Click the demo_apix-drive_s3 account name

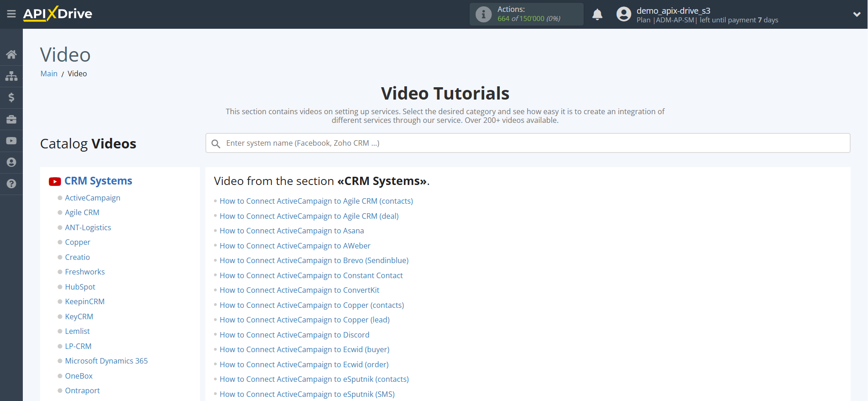674,11
